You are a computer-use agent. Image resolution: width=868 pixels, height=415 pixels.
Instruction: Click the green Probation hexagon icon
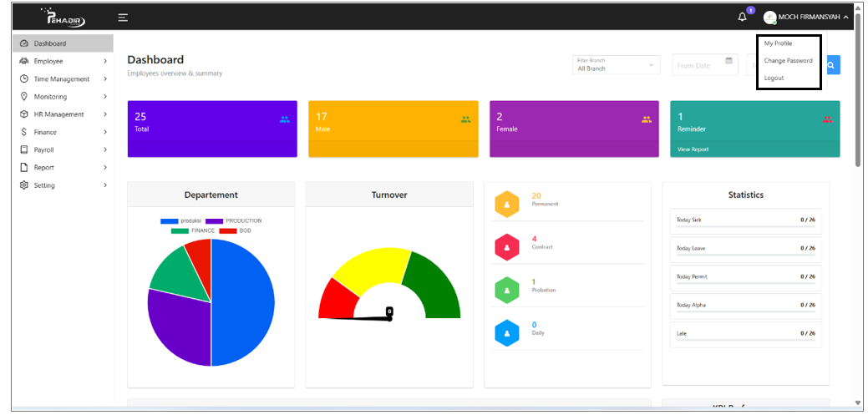[x=507, y=290]
